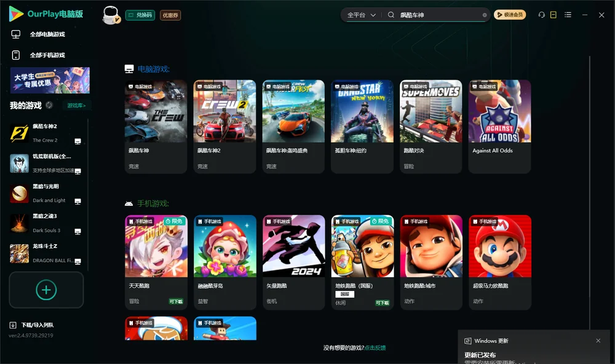Click the OurPlay logo icon
The width and height of the screenshot is (615, 364).
point(16,14)
